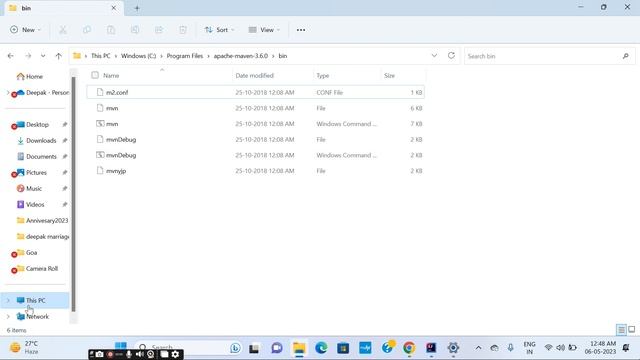Switch to details view layout icon
The image size is (640, 360).
(621, 329)
